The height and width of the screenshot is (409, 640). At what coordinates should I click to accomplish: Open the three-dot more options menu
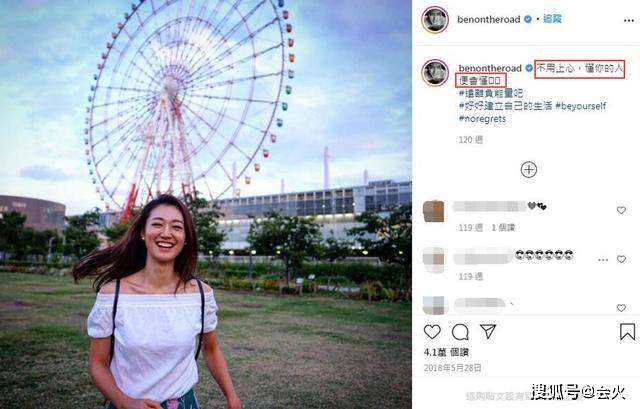point(629,20)
